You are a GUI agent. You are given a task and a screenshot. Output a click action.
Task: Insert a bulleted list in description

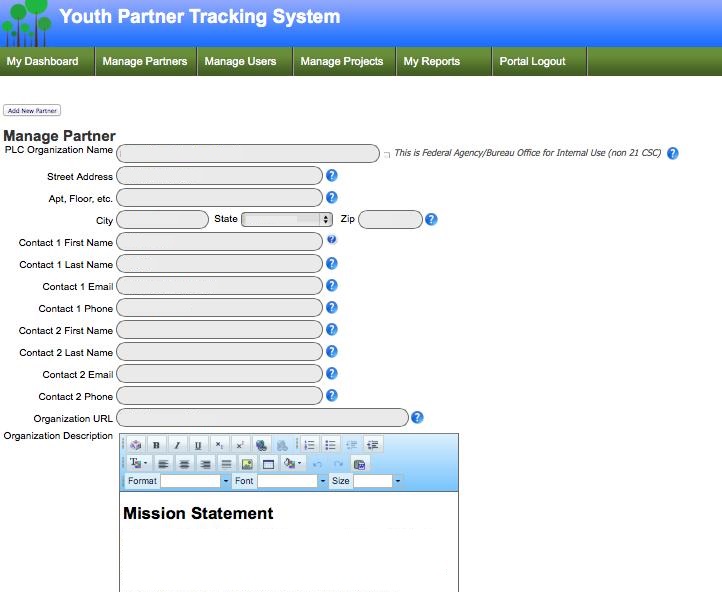[331, 445]
